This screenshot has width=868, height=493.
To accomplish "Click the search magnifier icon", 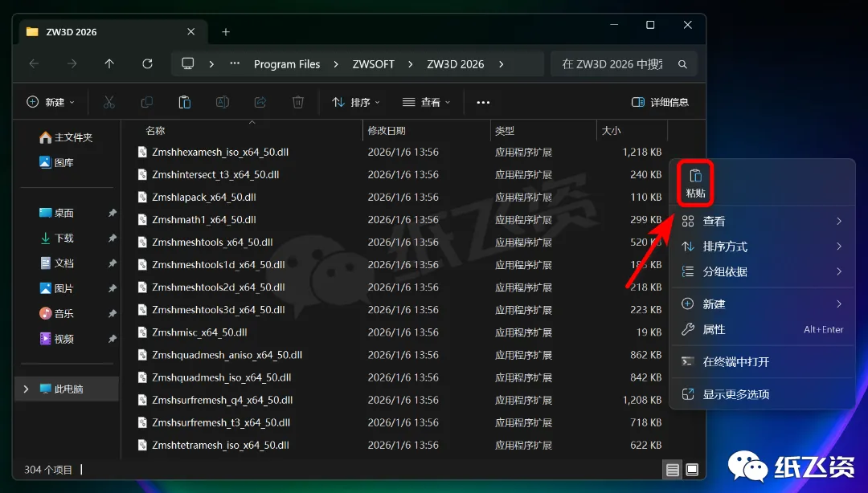I will click(x=682, y=64).
